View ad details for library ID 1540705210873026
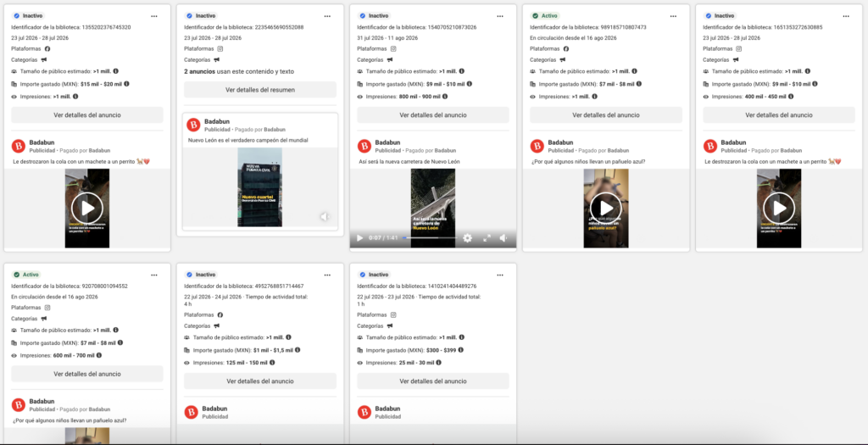This screenshot has width=868, height=445. pyautogui.click(x=433, y=115)
